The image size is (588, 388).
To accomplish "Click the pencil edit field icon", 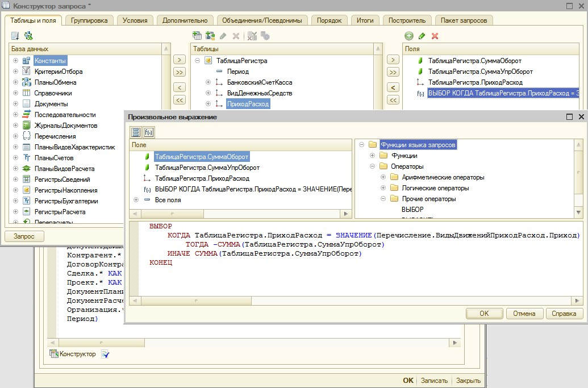I will coord(422,36).
